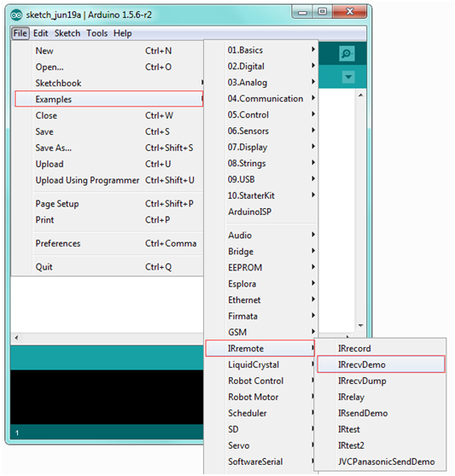Click the Arduino logo in title bar
Viewport: 455px width, 476px height.
click(16, 15)
